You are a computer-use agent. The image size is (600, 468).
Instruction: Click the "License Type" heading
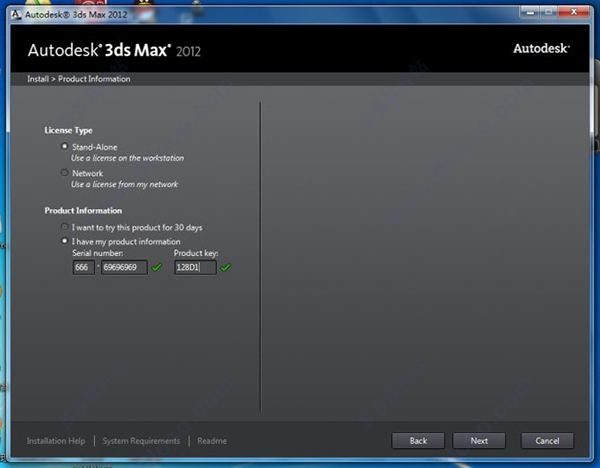click(68, 130)
